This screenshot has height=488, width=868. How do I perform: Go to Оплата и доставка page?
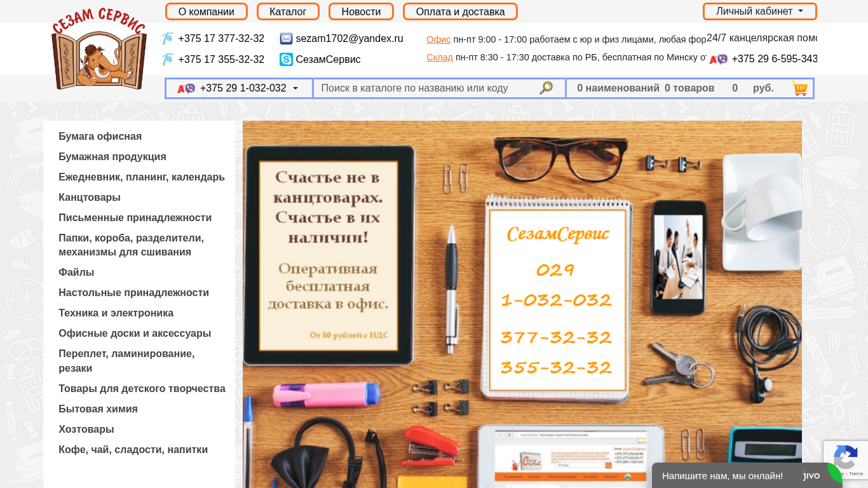460,11
